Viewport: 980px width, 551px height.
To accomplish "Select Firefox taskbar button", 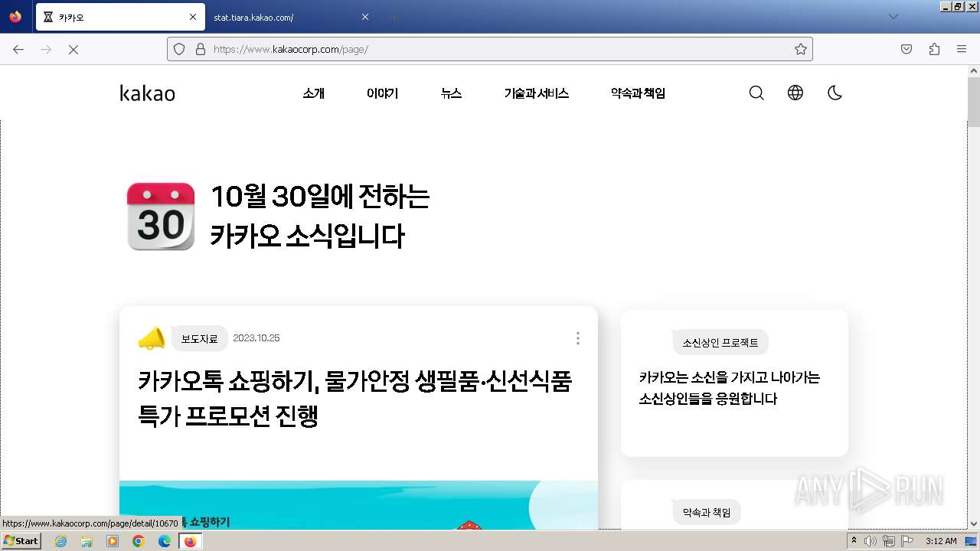I will 190,541.
